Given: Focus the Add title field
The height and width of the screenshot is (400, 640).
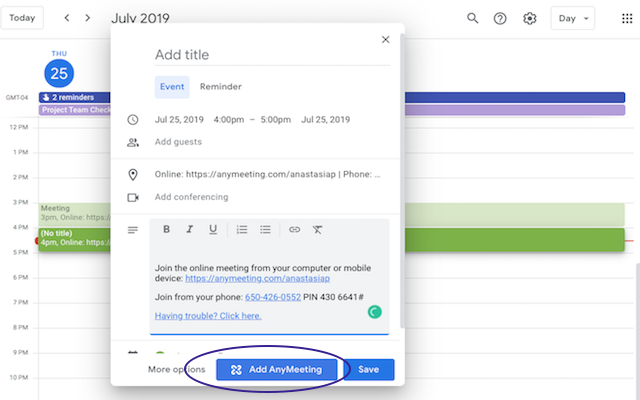Looking at the screenshot, I should 272,55.
